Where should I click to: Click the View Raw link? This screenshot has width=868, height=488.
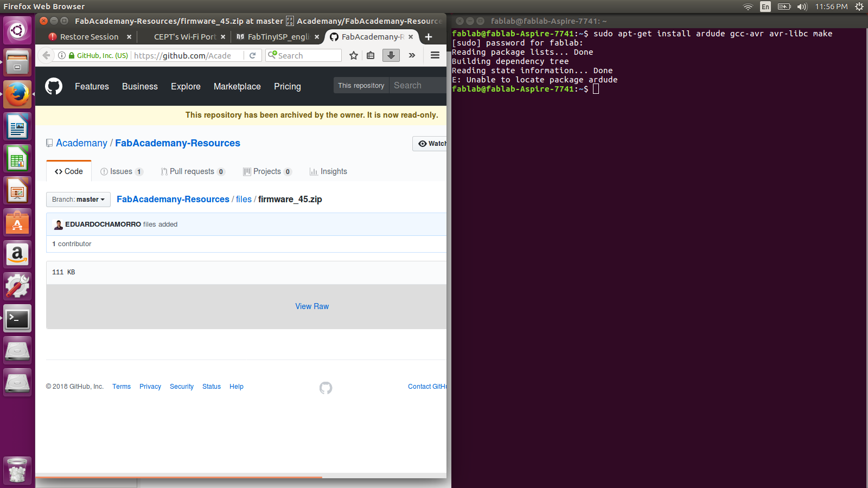point(312,306)
